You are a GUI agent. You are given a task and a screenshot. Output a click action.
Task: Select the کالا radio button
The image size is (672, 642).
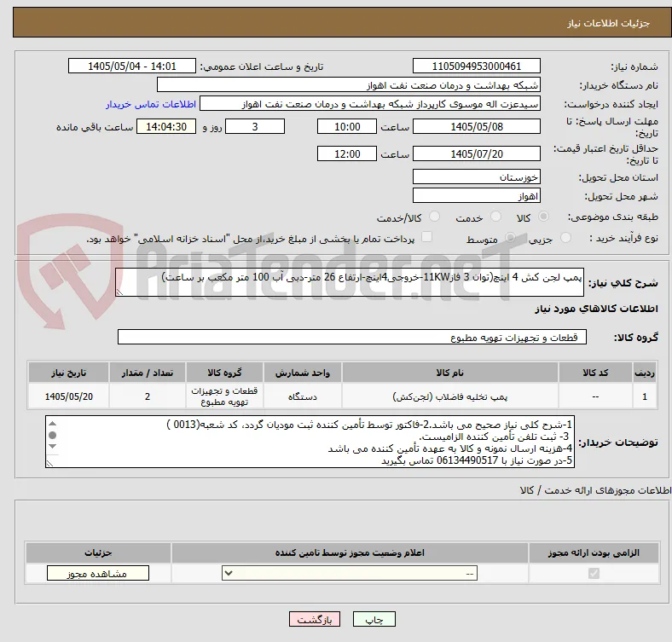pyautogui.click(x=543, y=217)
